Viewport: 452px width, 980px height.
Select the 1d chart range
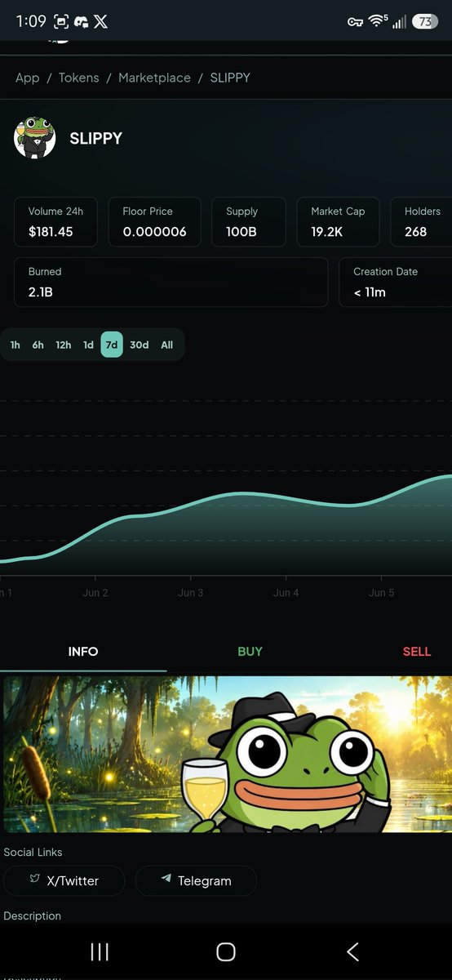pyautogui.click(x=88, y=345)
